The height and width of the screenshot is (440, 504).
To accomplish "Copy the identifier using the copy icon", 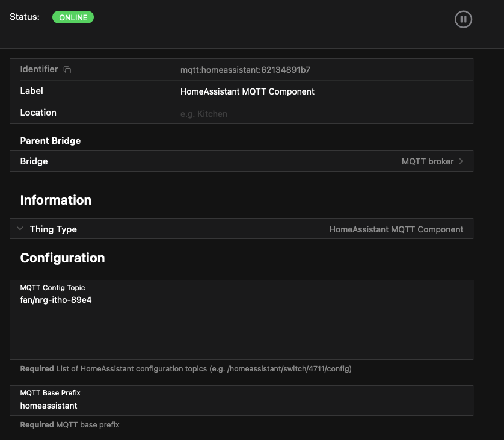I will point(67,70).
